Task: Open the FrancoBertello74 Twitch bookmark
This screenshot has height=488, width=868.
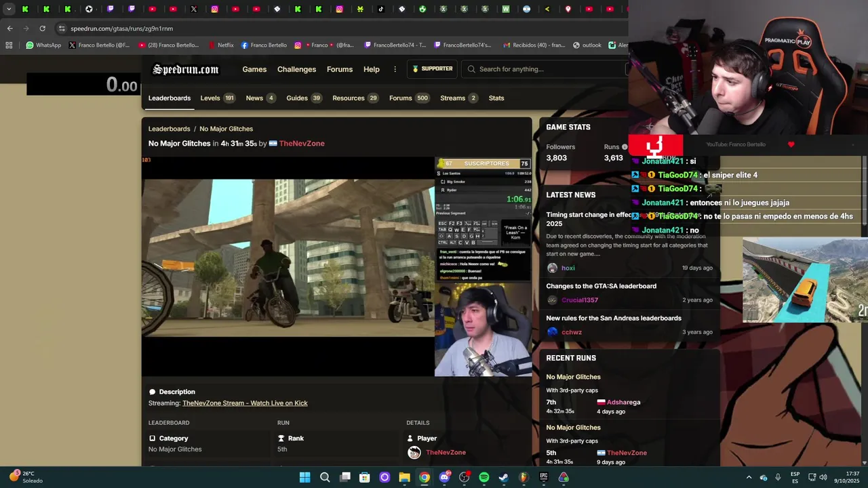Action: tap(395, 45)
